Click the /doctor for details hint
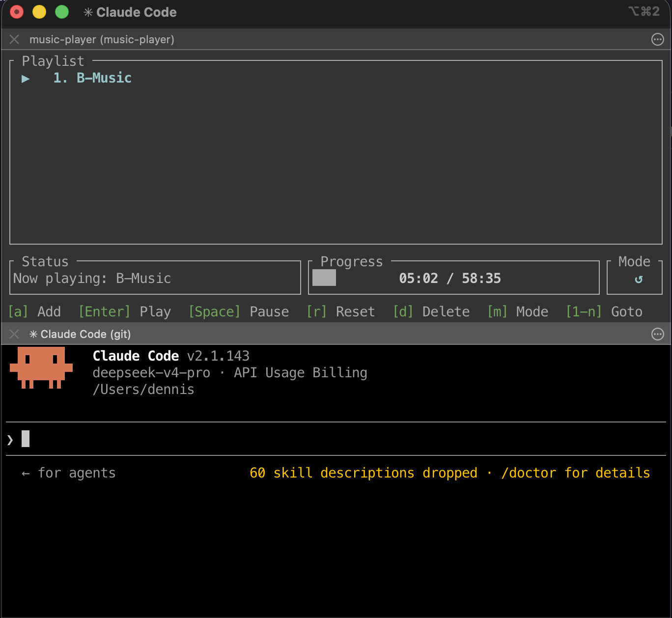The height and width of the screenshot is (618, 672). [576, 473]
